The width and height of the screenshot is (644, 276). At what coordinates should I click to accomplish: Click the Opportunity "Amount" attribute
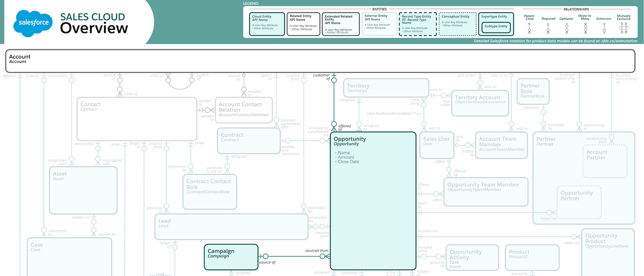pos(346,157)
